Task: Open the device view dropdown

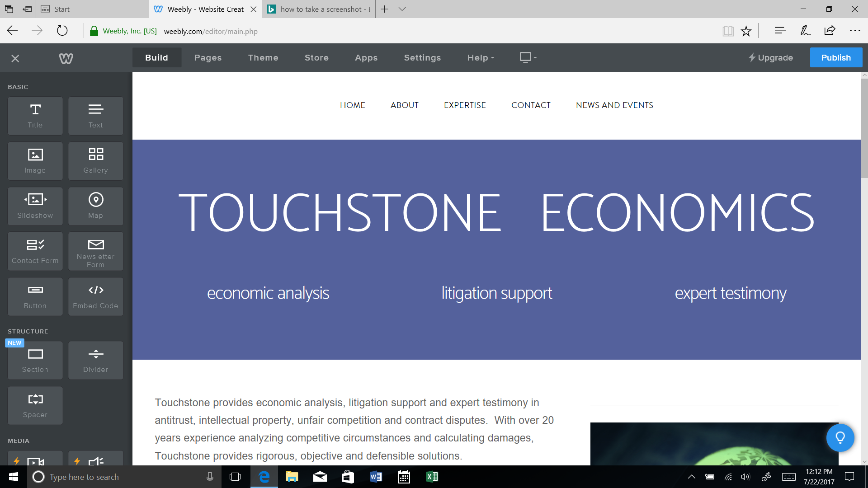Action: [528, 57]
